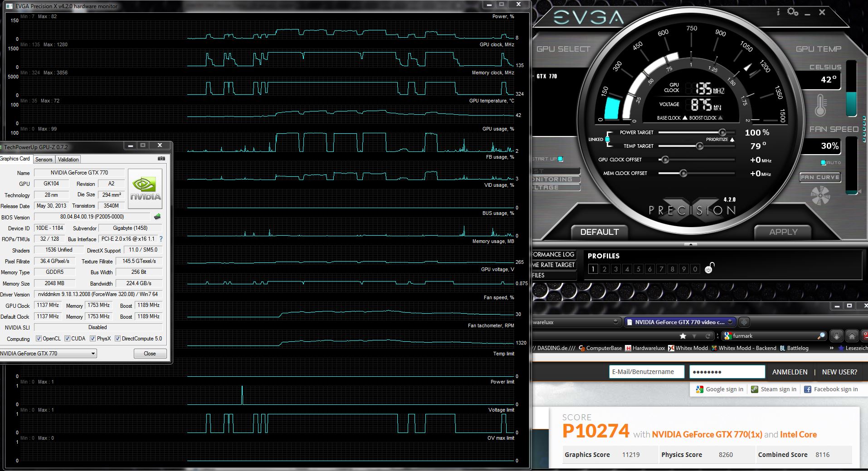This screenshot has width=868, height=471.
Task: Click the NEW USER? link
Action: pyautogui.click(x=839, y=372)
